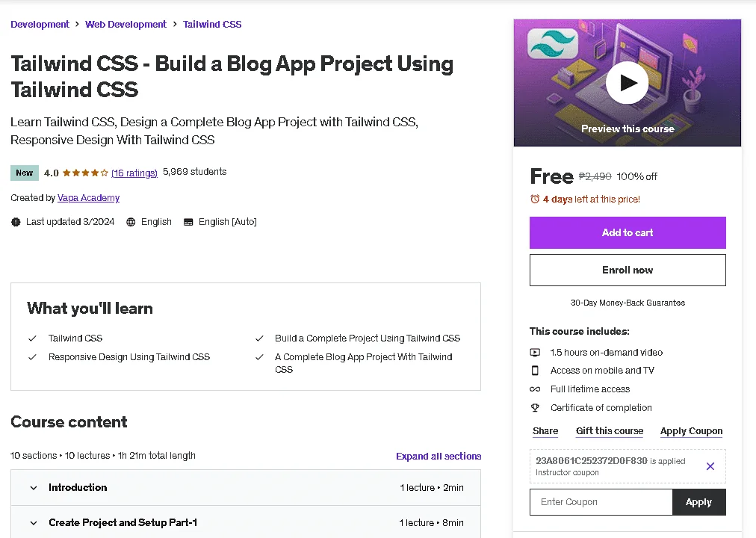Click the English [Auto] captions text
Image resolution: width=756 pixels, height=538 pixels.
tap(228, 222)
